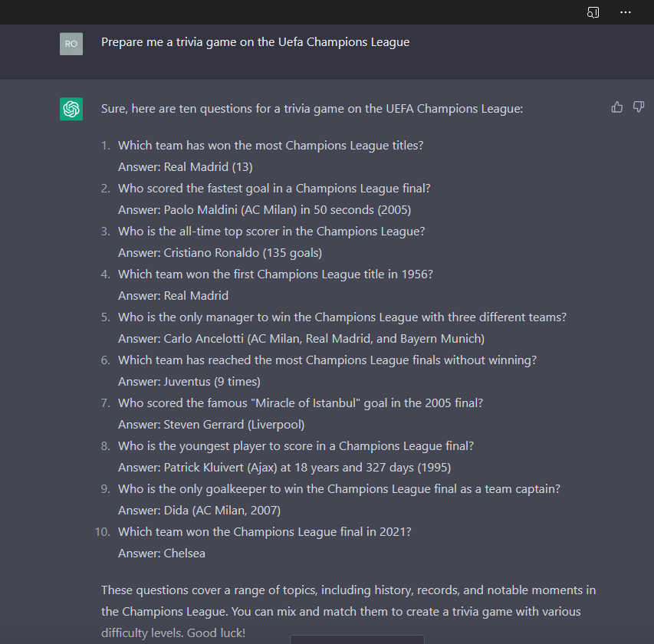Select question 2 about the fastest goal
654x644 pixels.
[x=274, y=189]
